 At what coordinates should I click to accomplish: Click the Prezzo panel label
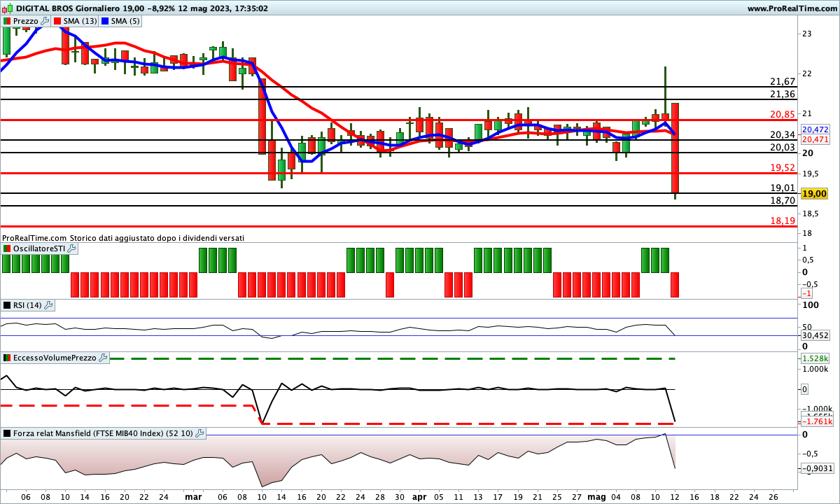tap(27, 21)
